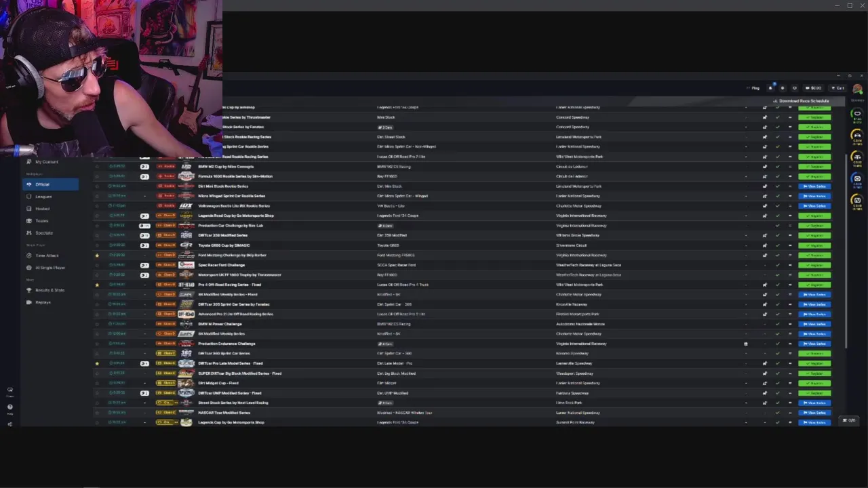Open Time Attack from the sidebar
The height and width of the screenshot is (488, 868).
tap(47, 256)
